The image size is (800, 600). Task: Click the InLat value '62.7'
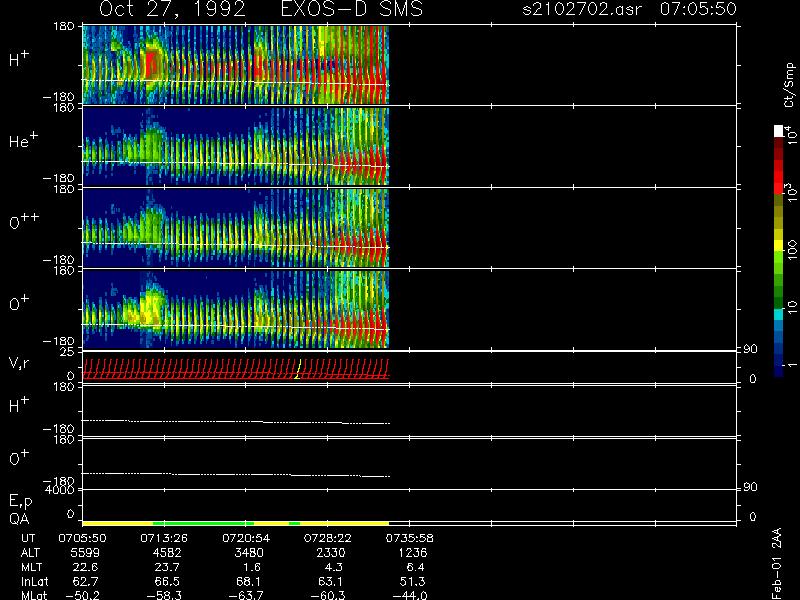(86, 582)
